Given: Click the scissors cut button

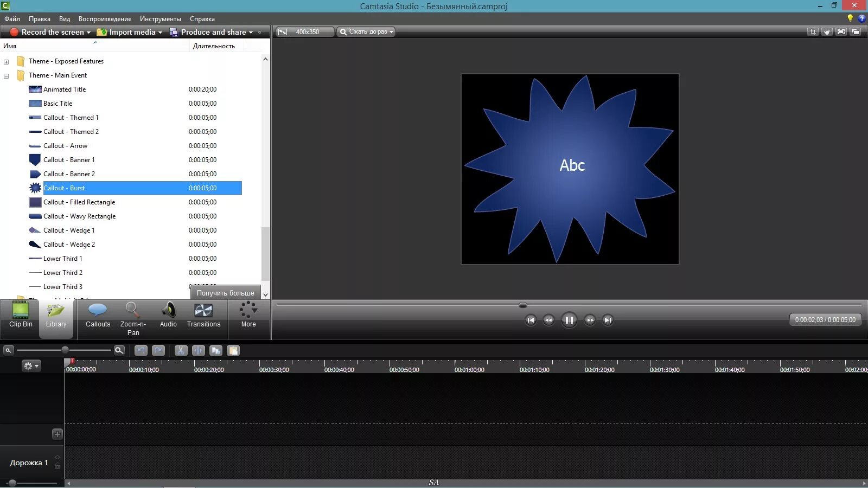Looking at the screenshot, I should (181, 350).
